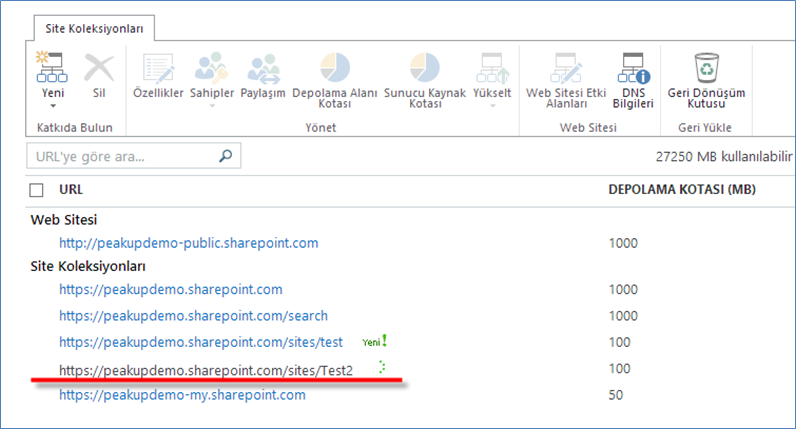This screenshot has height=429, width=796.
Task: Open https://peakupdemo.sharepoint.com root link
Action: coord(171,290)
